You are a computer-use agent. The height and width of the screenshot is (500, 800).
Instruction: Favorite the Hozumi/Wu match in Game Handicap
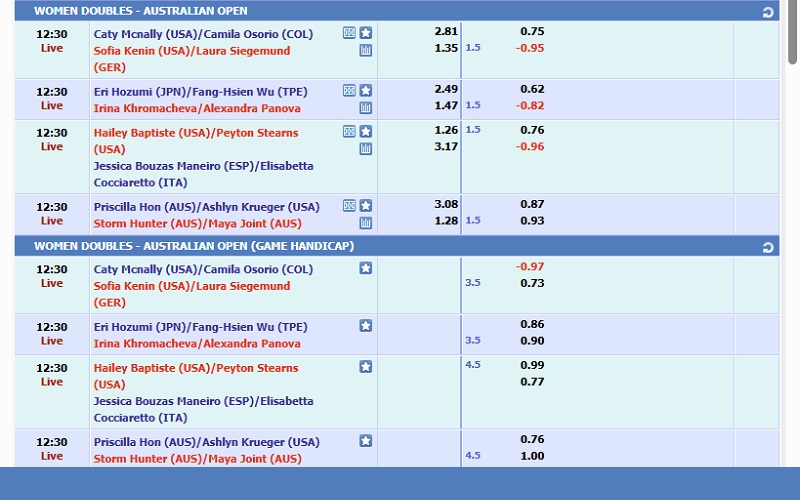pos(365,326)
